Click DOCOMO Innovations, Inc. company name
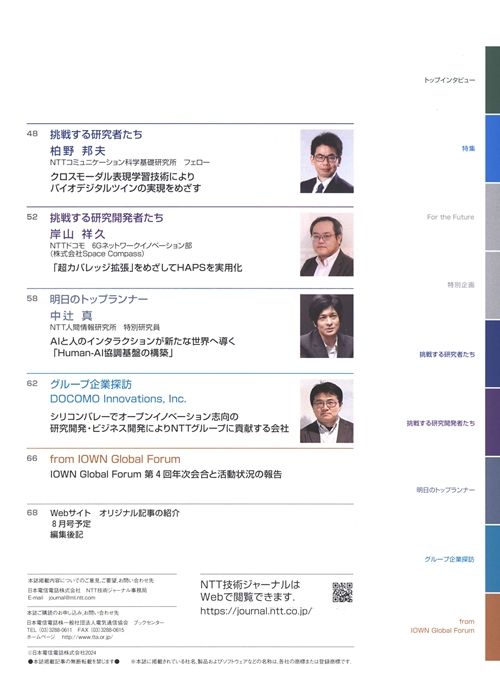The height and width of the screenshot is (688, 500). tap(118, 399)
